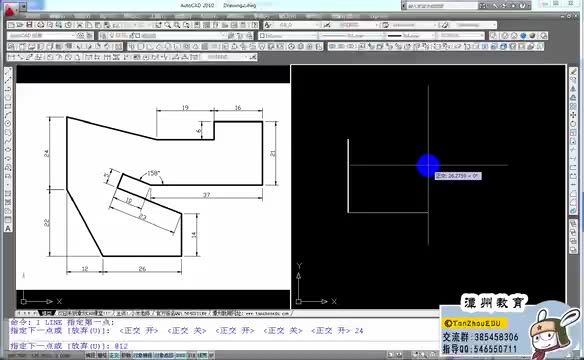This screenshot has height=360, width=584.
Task: Toggle 栅格 grid display in status bar
Action: click(x=102, y=356)
